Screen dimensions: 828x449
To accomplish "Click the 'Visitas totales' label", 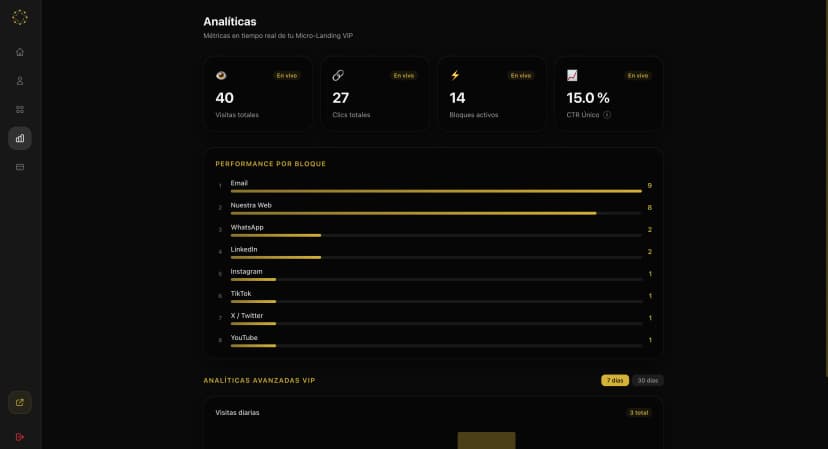I will click(237, 115).
